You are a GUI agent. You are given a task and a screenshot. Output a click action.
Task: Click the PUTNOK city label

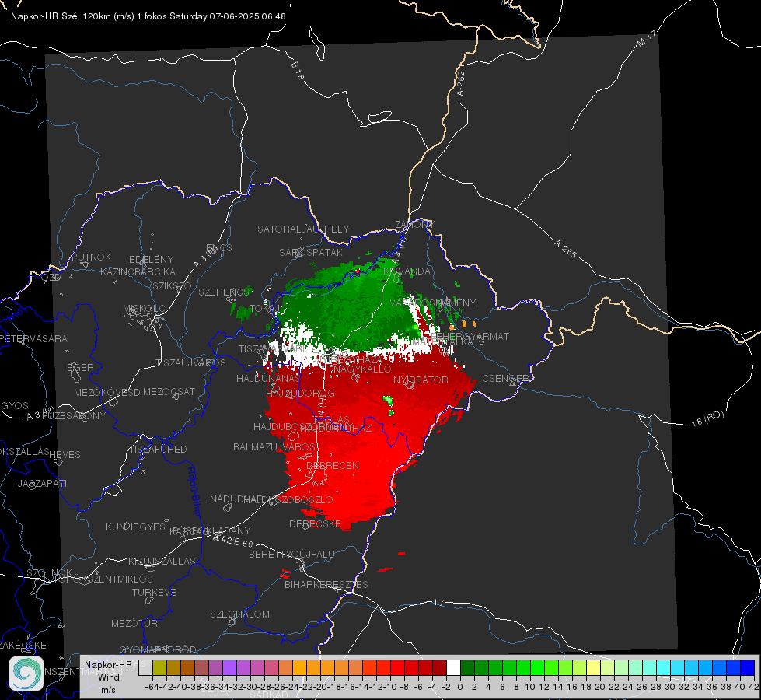click(x=91, y=257)
